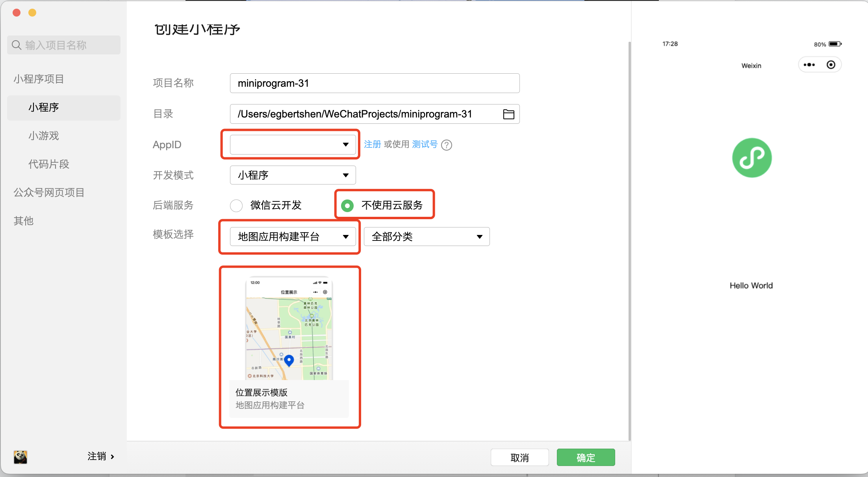Click the help question mark beside 测试号
Screen dimensions: 868x477
447,145
